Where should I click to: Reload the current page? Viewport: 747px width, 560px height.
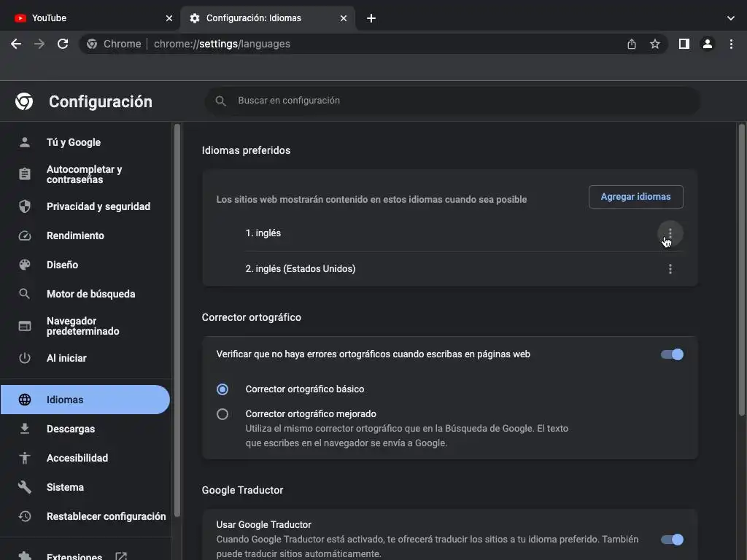pos(63,44)
